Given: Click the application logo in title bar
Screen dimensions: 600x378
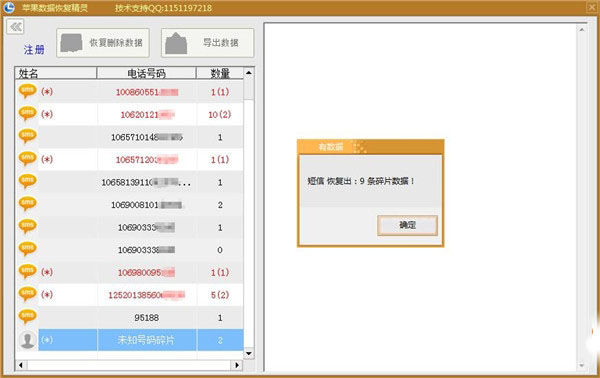Looking at the screenshot, I should (x=9, y=7).
